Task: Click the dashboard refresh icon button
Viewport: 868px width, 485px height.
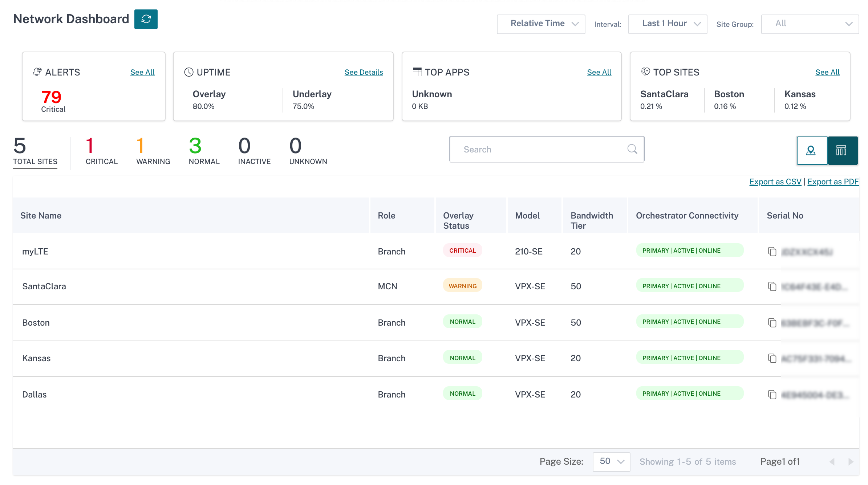Action: pos(146,19)
